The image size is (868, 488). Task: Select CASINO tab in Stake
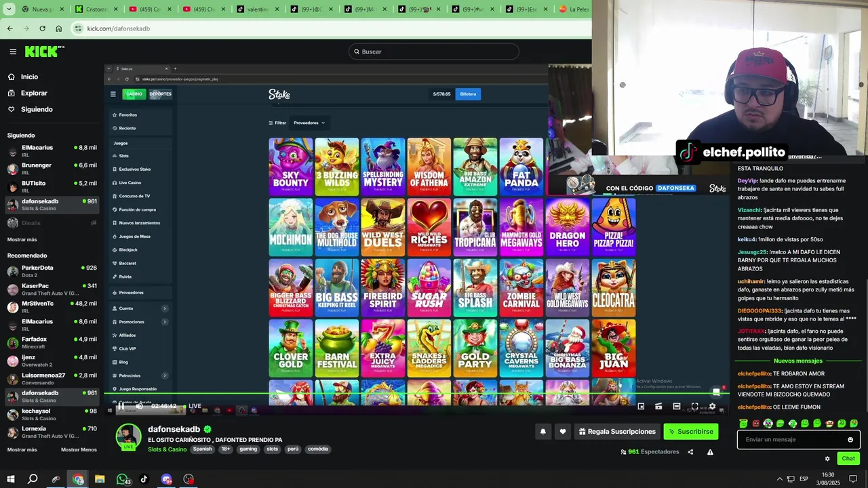134,94
